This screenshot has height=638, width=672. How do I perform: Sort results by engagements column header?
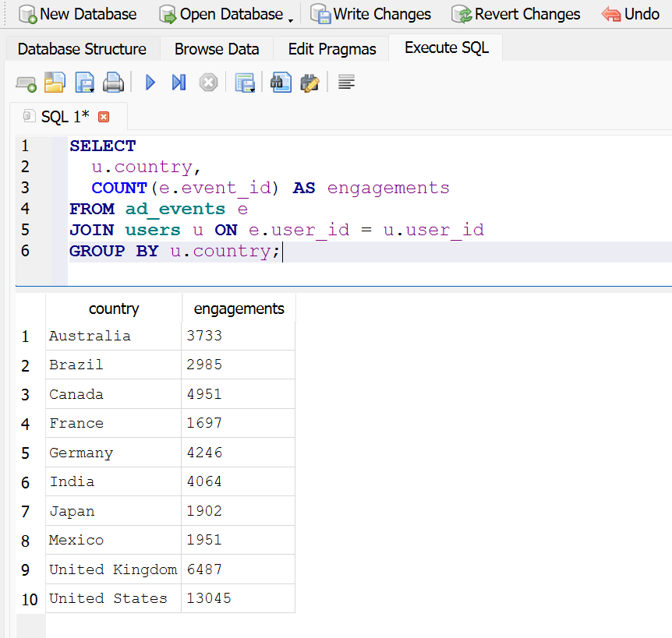point(239,308)
